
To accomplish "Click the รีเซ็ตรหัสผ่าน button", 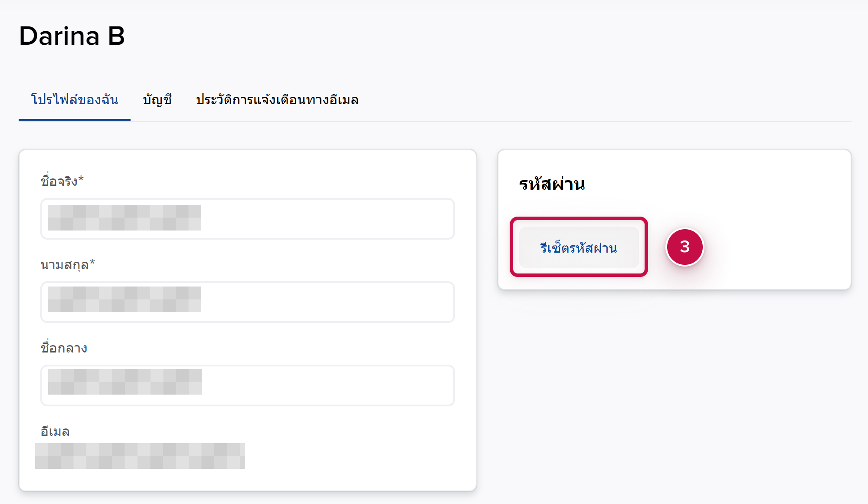I will [578, 248].
